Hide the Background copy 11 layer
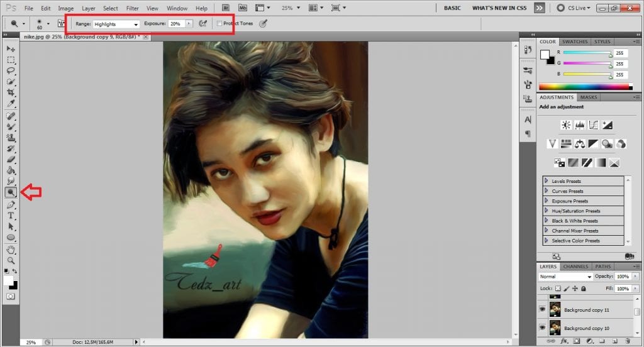The image size is (644, 347). (541, 309)
